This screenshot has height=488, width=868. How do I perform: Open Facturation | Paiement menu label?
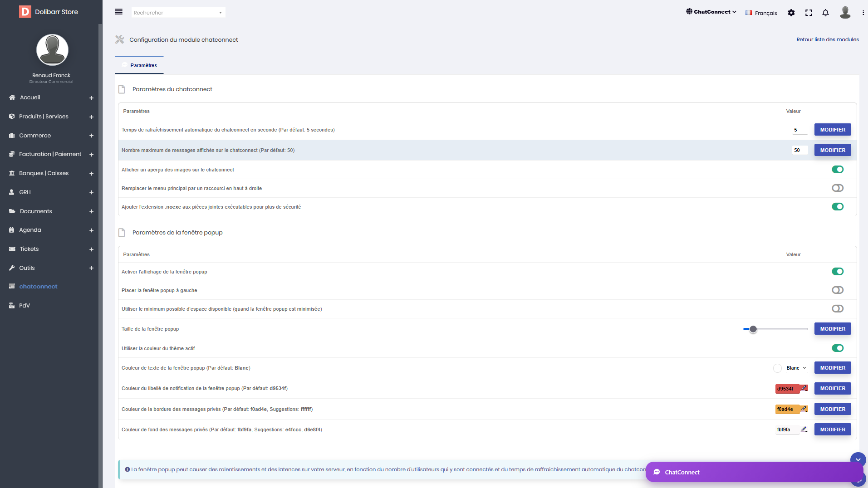pos(50,154)
